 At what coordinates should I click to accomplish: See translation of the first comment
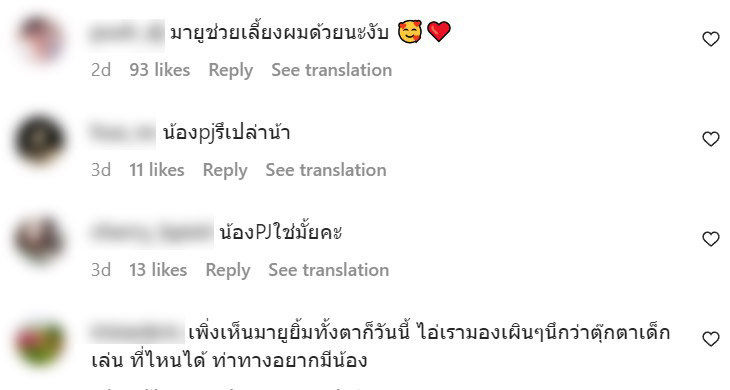click(331, 70)
